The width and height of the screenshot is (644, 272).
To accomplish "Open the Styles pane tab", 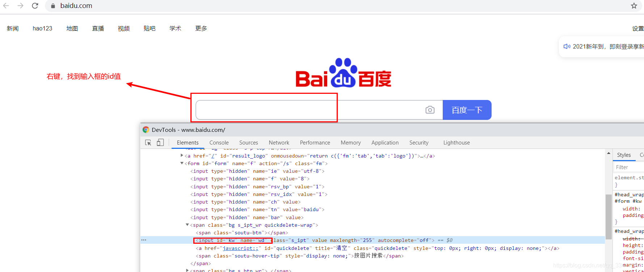I will [x=624, y=155].
